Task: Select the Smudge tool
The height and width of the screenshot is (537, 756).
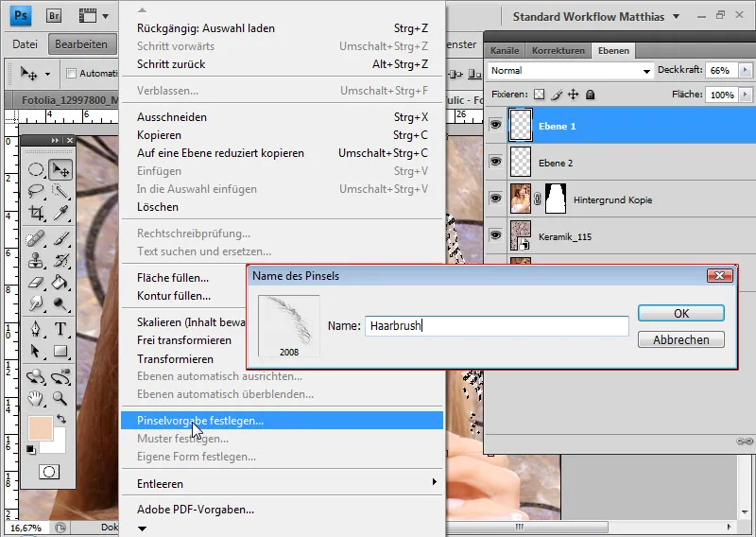Action: click(36, 303)
